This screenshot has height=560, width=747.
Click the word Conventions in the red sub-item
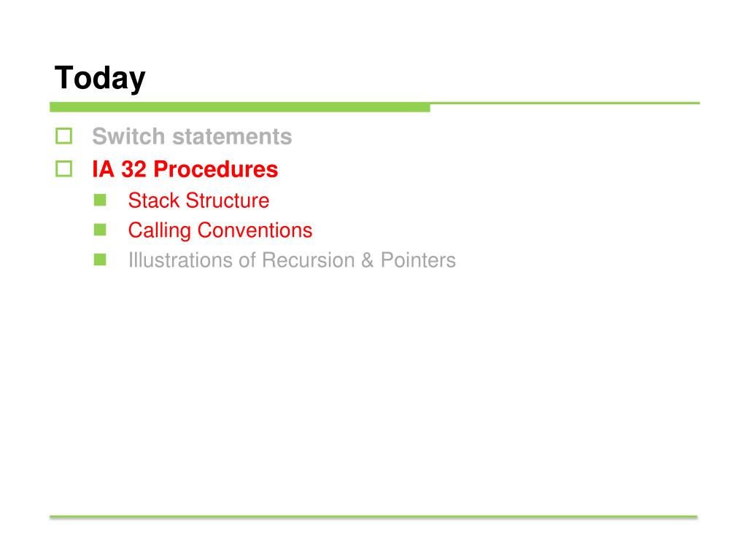(255, 230)
